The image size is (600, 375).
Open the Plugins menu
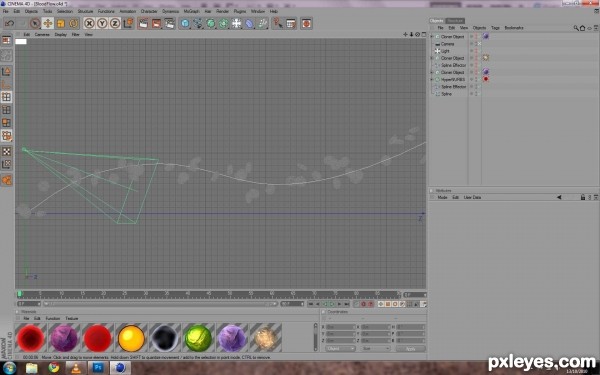click(240, 11)
